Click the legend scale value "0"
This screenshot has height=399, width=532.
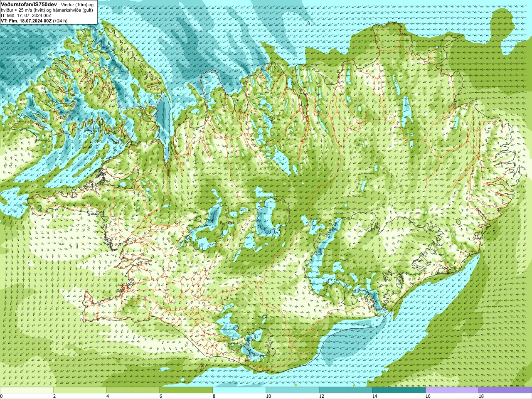[2, 397]
